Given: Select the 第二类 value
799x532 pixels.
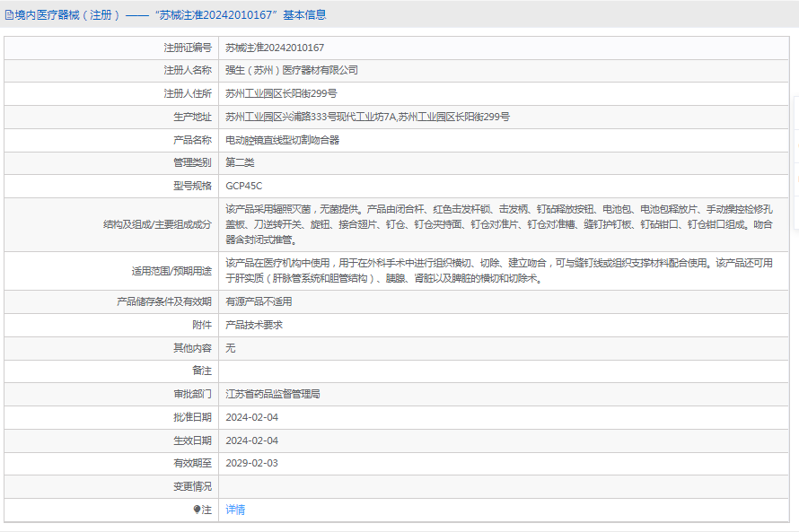Looking at the screenshot, I should click(x=240, y=162).
